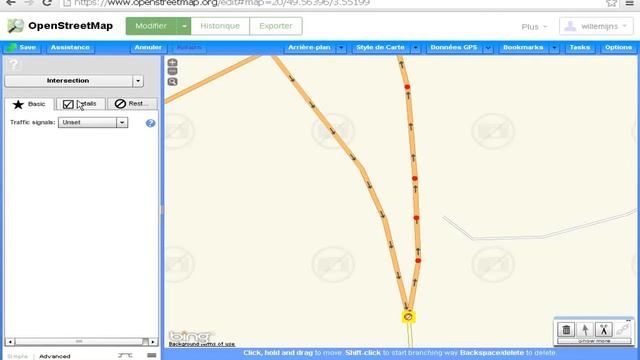Click the direction arrow tool icon

(585, 329)
